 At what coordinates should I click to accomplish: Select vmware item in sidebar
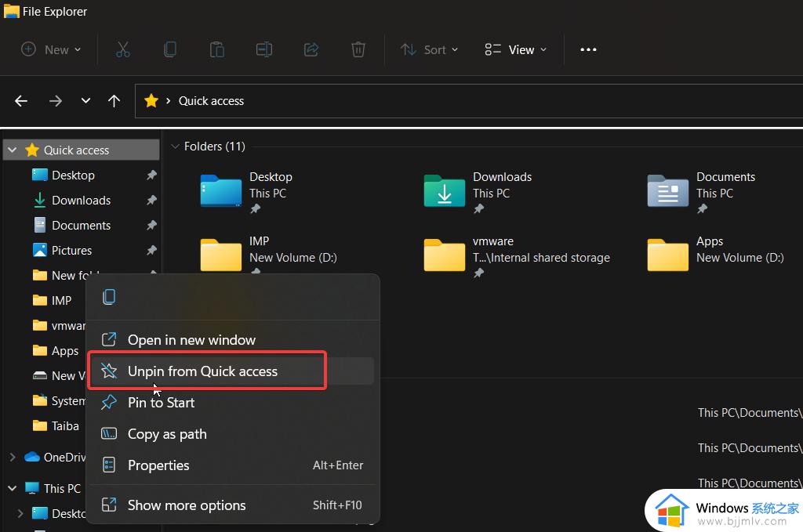[x=58, y=325]
